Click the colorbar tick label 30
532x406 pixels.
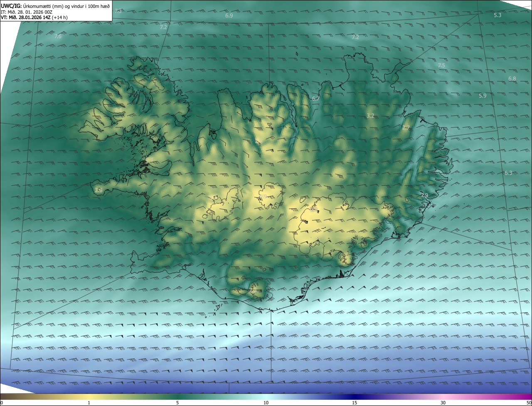443,403
